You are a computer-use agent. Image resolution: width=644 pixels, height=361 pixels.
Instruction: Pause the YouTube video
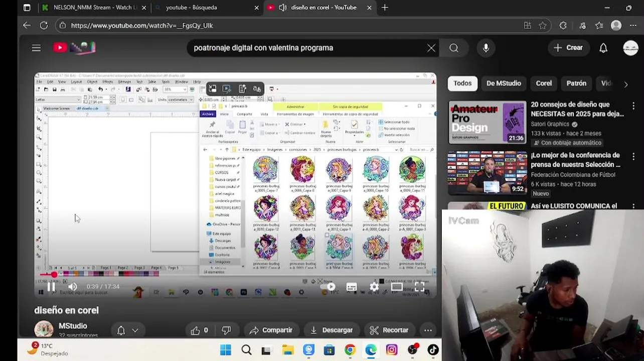click(x=51, y=287)
